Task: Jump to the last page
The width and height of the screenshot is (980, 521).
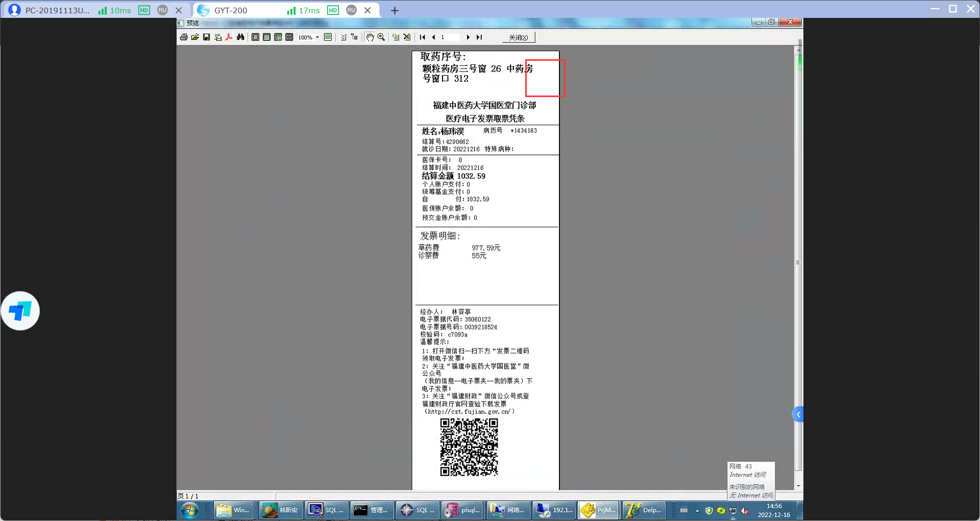Action: 479,37
